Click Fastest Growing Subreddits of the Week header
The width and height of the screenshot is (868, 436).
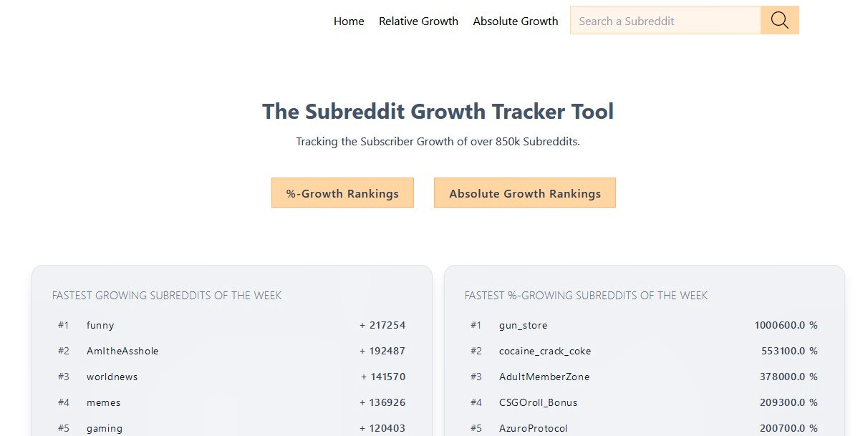pos(167,295)
